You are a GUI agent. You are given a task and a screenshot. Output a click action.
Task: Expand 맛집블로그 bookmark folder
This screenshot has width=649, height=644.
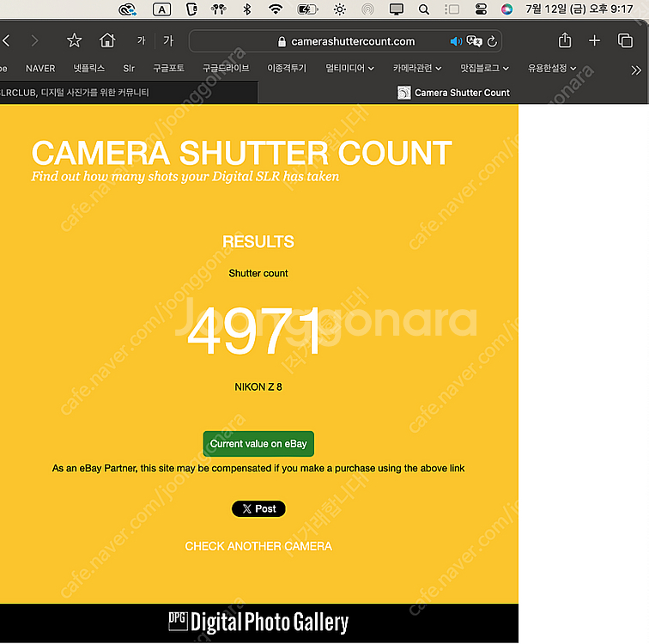484,69
